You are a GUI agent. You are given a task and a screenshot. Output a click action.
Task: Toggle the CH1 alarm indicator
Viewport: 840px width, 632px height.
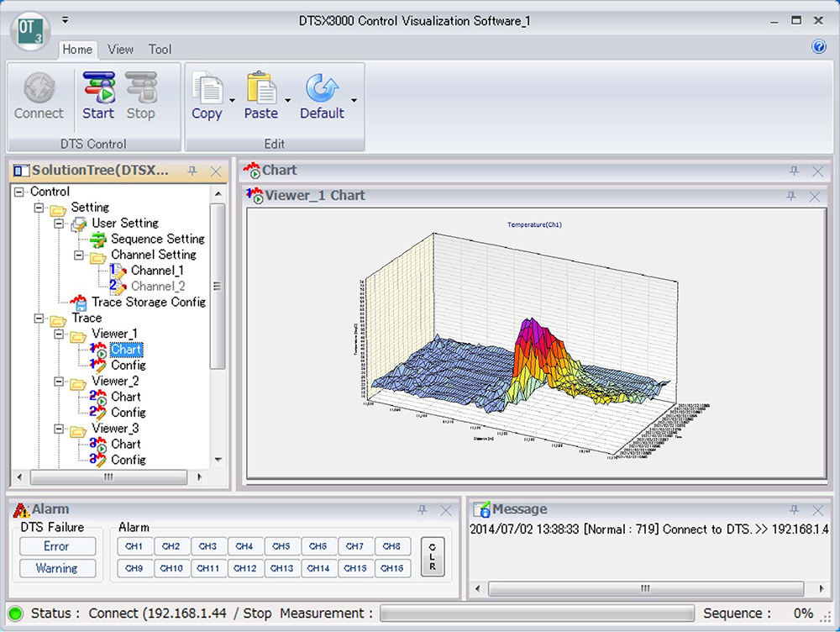(x=134, y=546)
